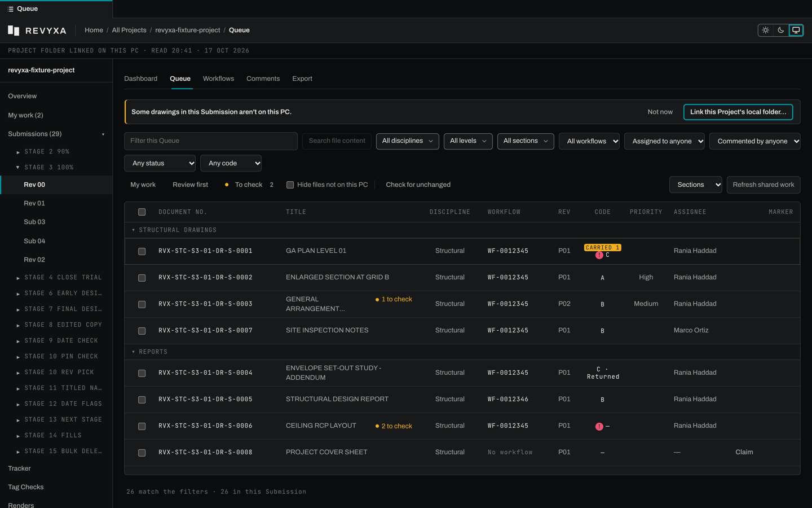Select the checkbox for RVX-STC-S3-01-DR-S-0001
The width and height of the screenshot is (812, 508).
(142, 251)
